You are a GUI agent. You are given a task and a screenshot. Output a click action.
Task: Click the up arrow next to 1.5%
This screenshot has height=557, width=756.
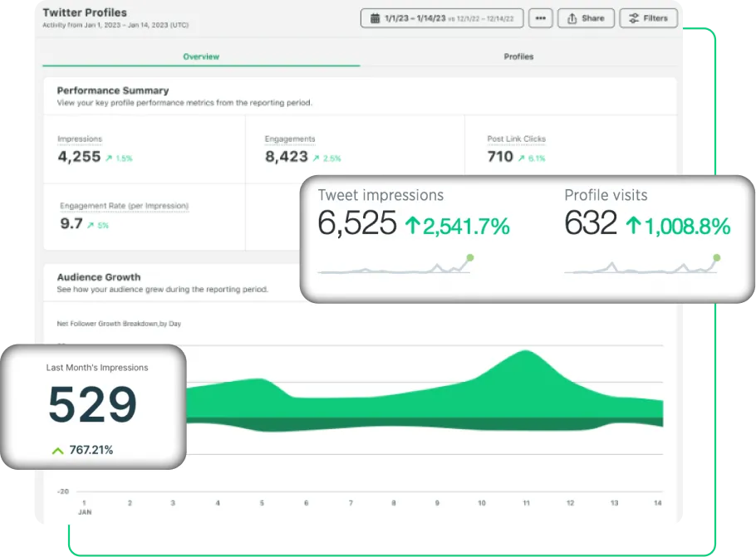pyautogui.click(x=109, y=158)
